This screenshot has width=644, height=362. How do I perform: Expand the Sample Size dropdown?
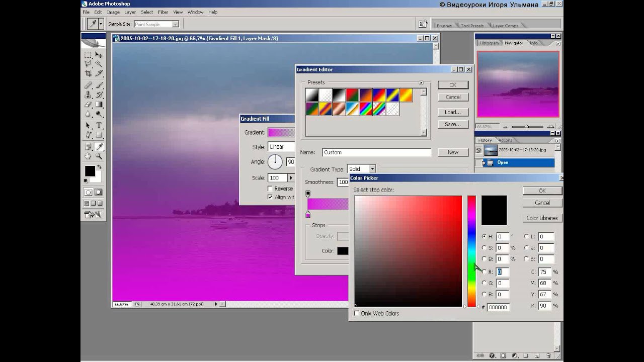(156, 24)
